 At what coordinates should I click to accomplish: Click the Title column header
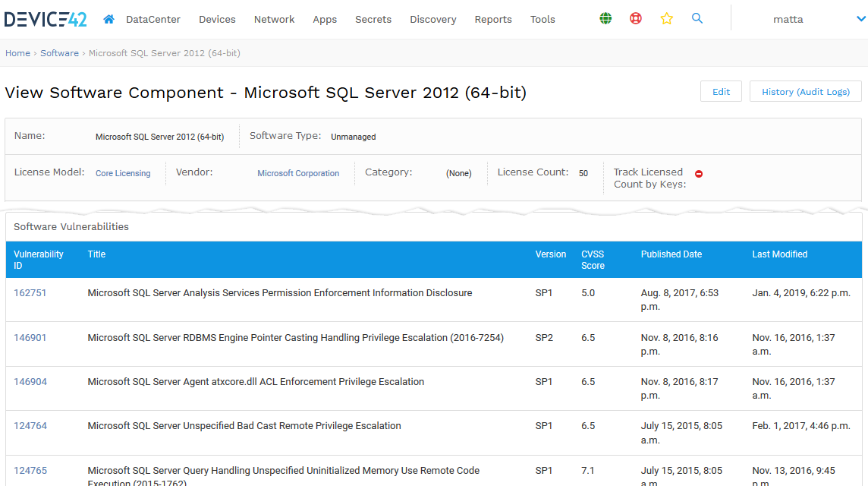point(96,254)
